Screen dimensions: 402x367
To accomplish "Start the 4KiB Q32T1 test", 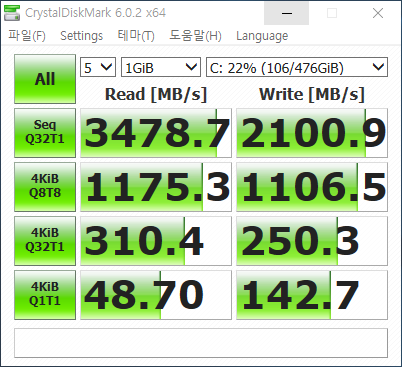I will [45, 241].
